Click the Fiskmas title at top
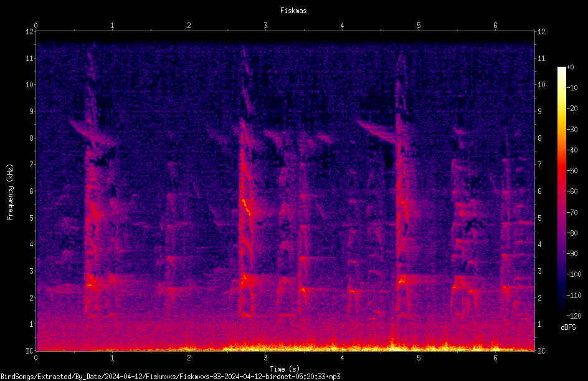 (x=293, y=11)
